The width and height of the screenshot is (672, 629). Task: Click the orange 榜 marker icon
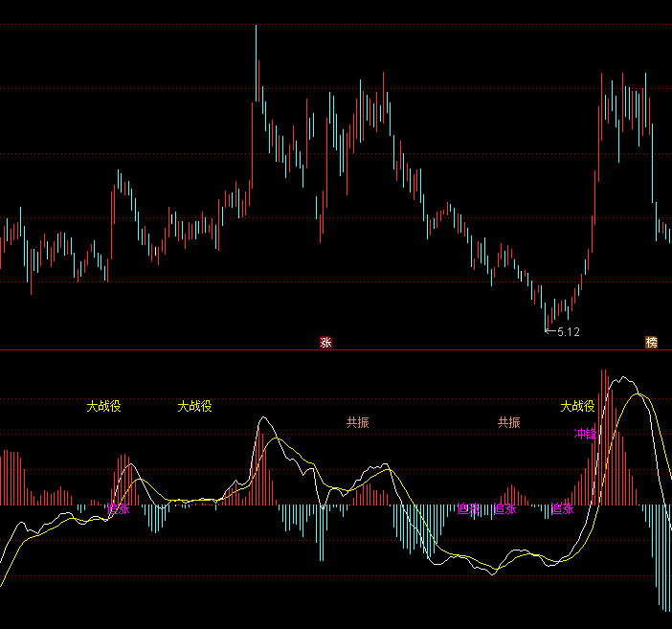[651, 342]
